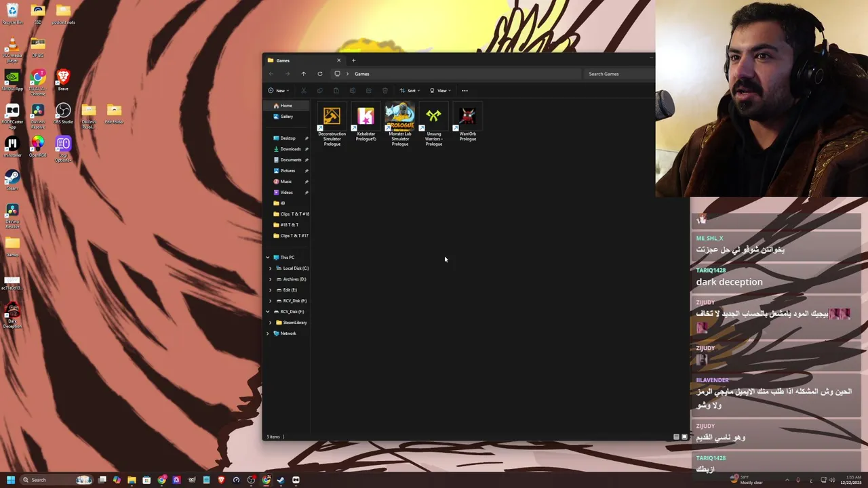Open the VLC media player desktop shortcut
Screen dimensions: 868x488
pos(12,50)
